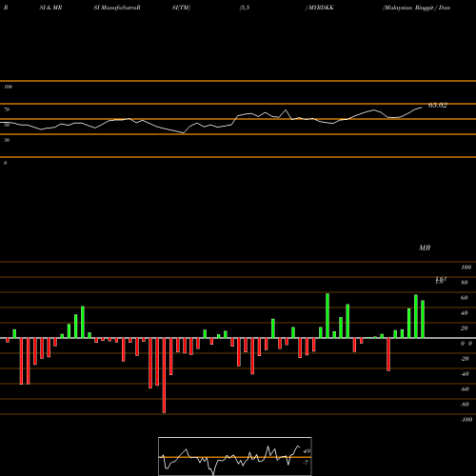This screenshot has height=476, width=476.
Task: Click the RSI value label 63.02
Action: pyautogui.click(x=438, y=106)
